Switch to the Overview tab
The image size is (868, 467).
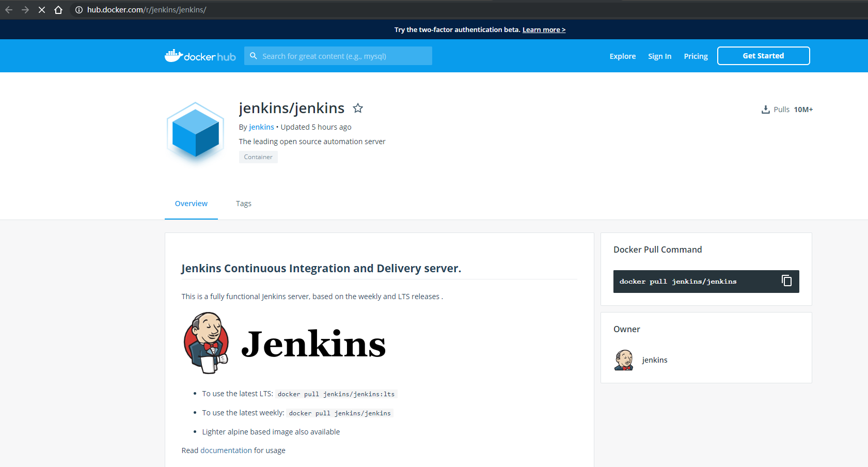(x=191, y=204)
